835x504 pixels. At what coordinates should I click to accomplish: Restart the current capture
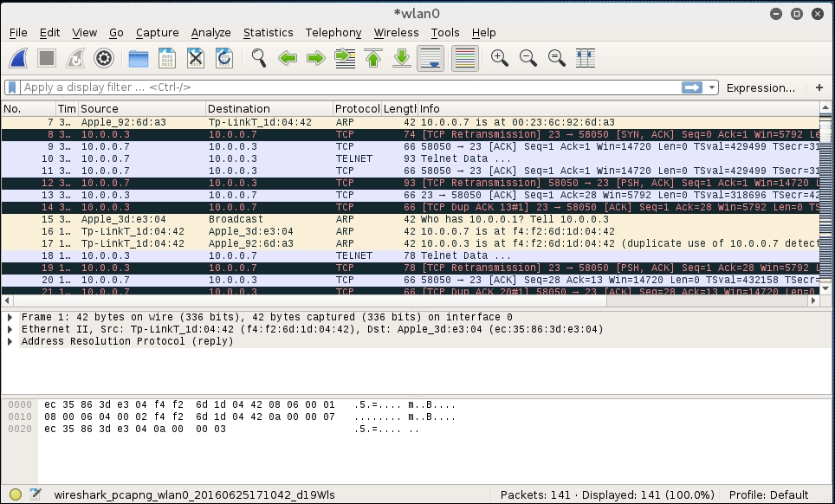(74, 58)
